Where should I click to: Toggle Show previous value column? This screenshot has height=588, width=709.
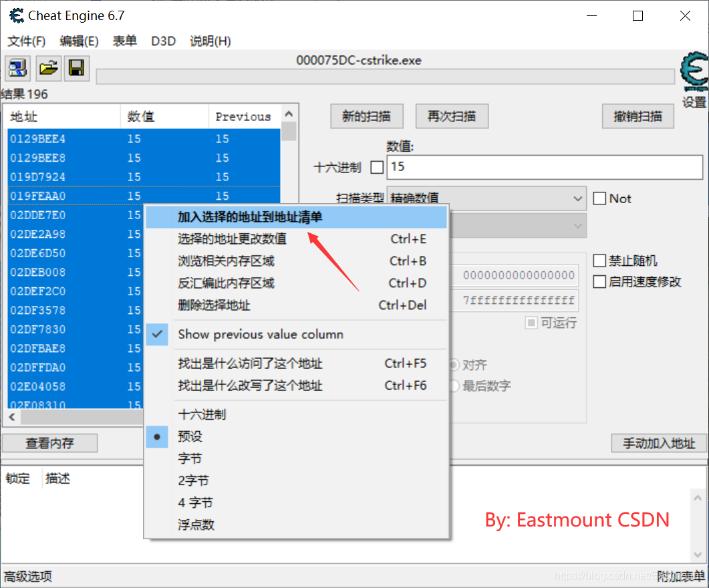296,335
